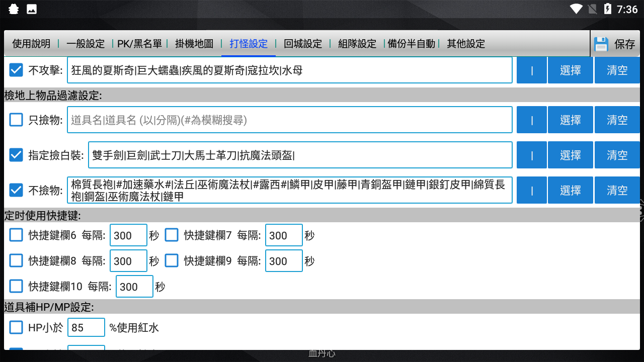Open the 備份半自動 tab
The width and height of the screenshot is (644, 362).
click(x=412, y=44)
